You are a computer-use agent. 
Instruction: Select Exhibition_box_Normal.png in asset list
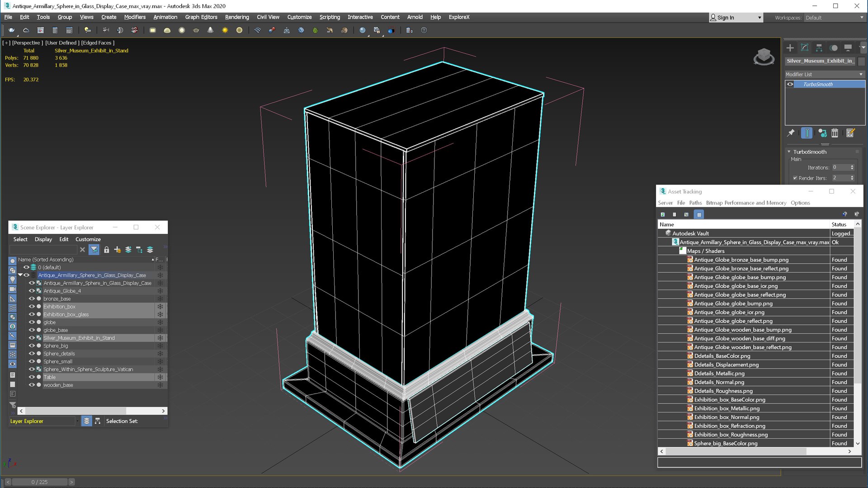point(726,417)
